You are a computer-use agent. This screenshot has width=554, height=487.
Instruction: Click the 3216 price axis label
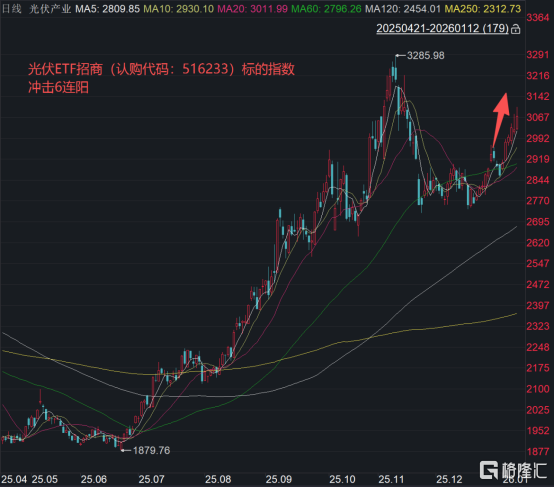pyautogui.click(x=538, y=76)
